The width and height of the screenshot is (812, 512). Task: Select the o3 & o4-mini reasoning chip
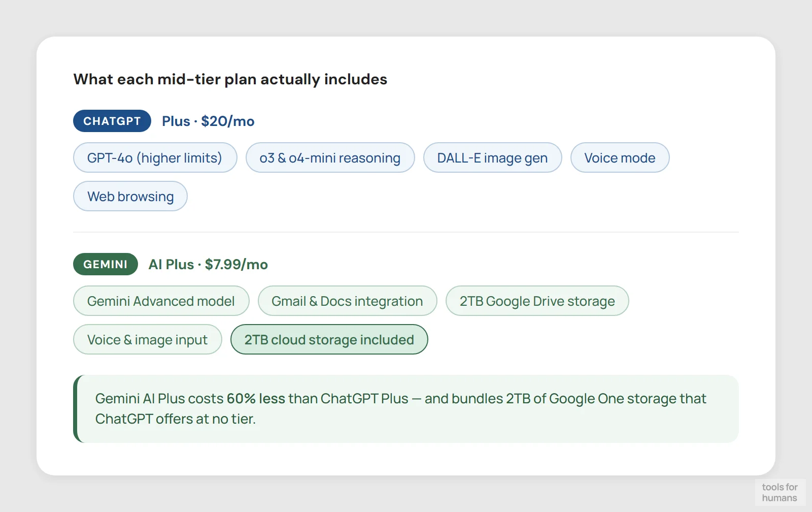coord(330,158)
